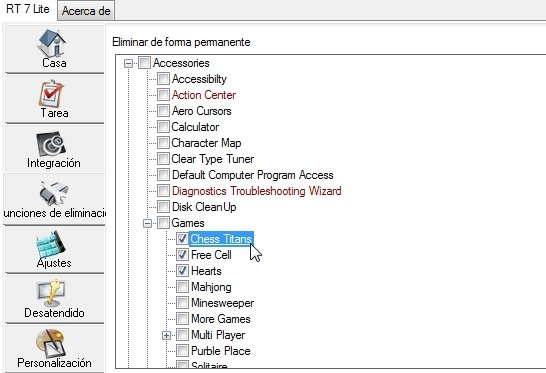Check the Accessibilty checkbox
The image size is (546, 373).
pos(163,79)
